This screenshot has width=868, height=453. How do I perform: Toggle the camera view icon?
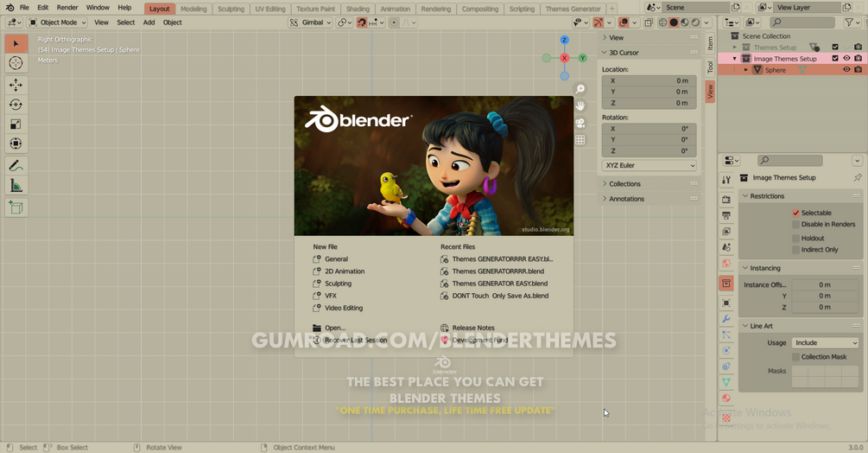click(580, 123)
